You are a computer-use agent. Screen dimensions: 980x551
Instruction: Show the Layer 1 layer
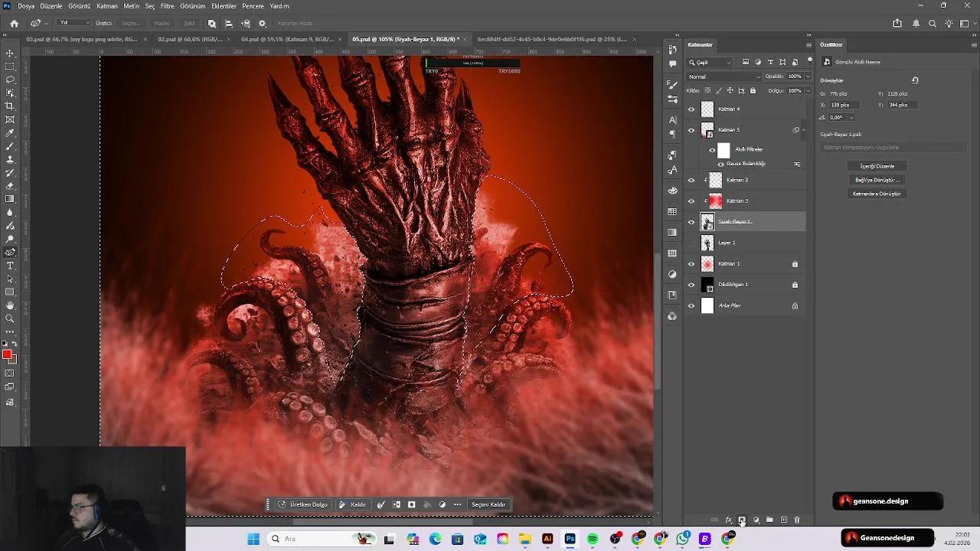tap(691, 243)
